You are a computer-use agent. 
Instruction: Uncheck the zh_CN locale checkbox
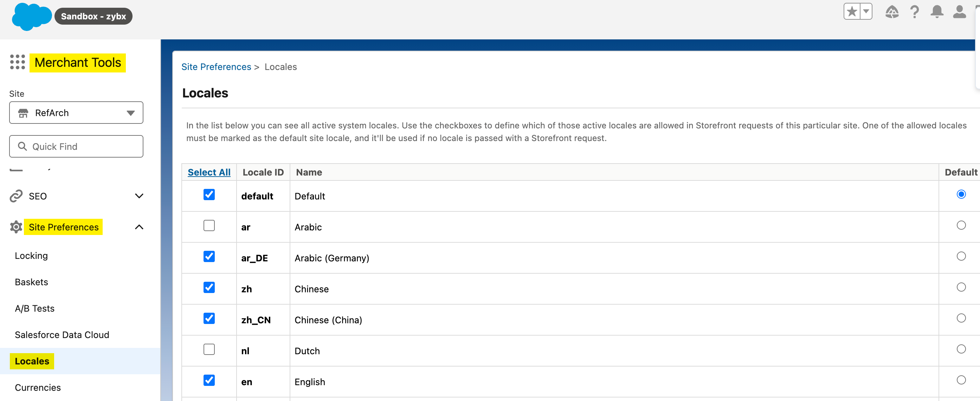[209, 318]
